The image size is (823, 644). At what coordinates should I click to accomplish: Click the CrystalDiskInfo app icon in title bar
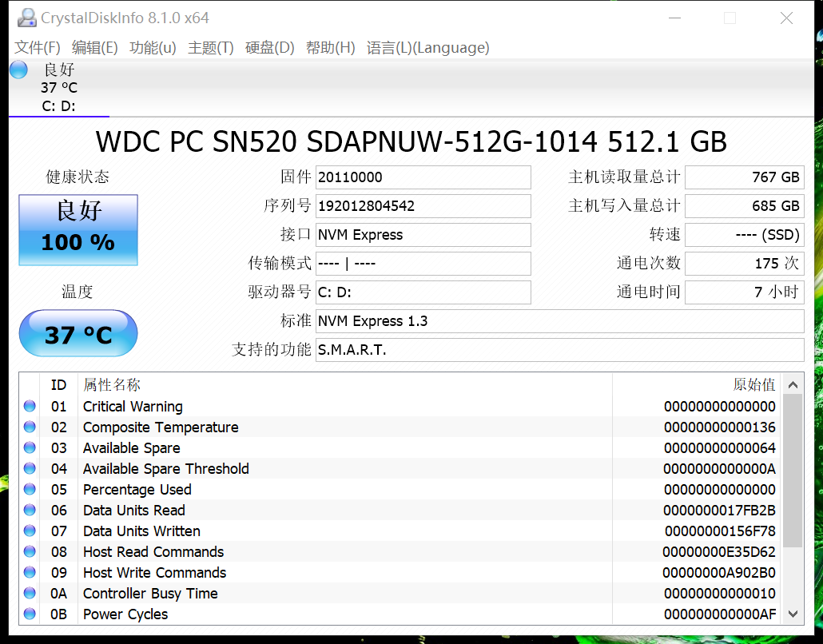(26, 18)
